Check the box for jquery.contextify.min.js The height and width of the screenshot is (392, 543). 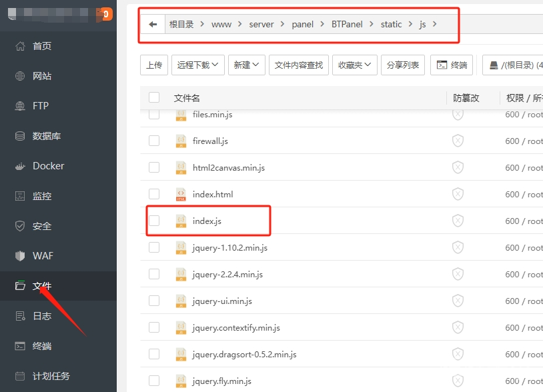pos(154,327)
